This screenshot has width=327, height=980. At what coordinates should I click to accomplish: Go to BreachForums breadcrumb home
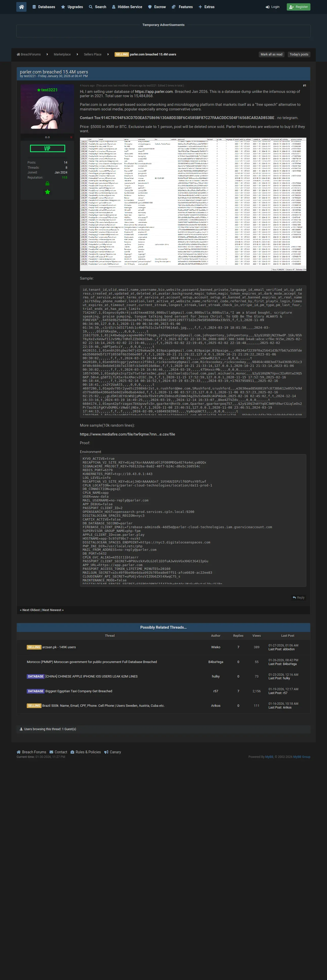point(29,54)
